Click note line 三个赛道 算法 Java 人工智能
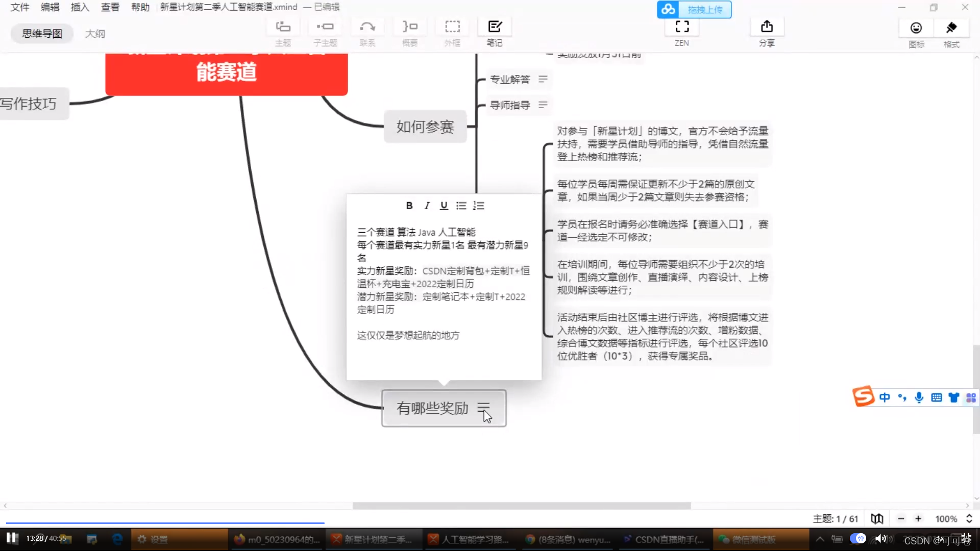This screenshot has width=980, height=551. coord(416,232)
